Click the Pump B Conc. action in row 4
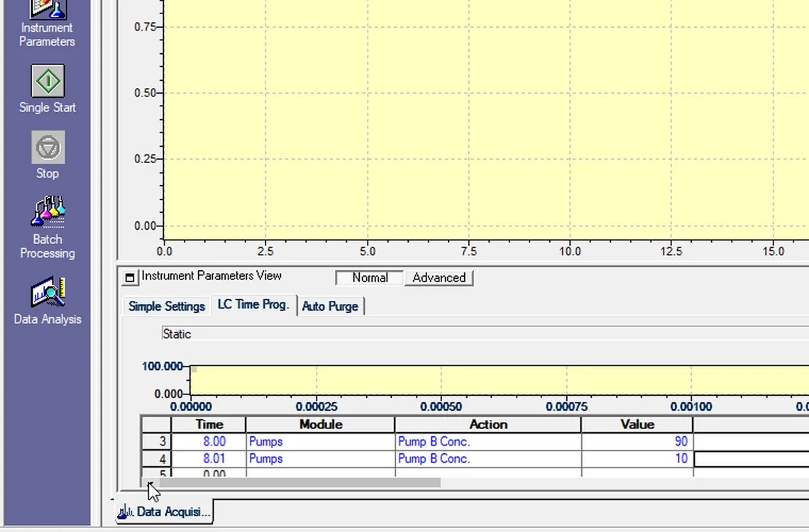The image size is (809, 532). coord(488,459)
